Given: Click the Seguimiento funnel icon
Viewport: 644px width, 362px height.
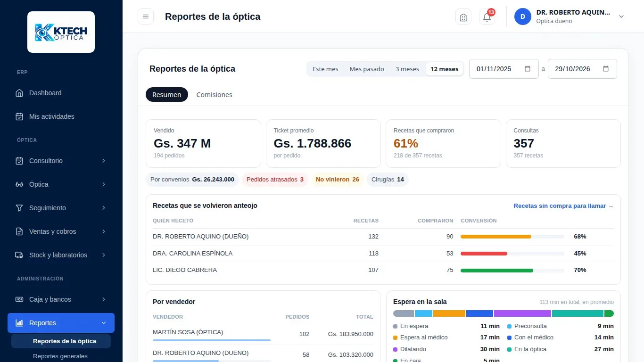Looking at the screenshot, I should click(19, 208).
